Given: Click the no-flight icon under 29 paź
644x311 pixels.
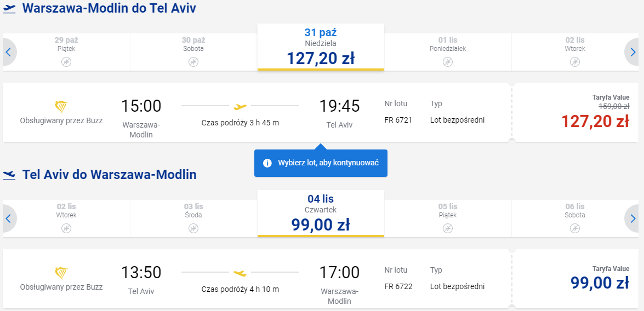Looking at the screenshot, I should [66, 62].
